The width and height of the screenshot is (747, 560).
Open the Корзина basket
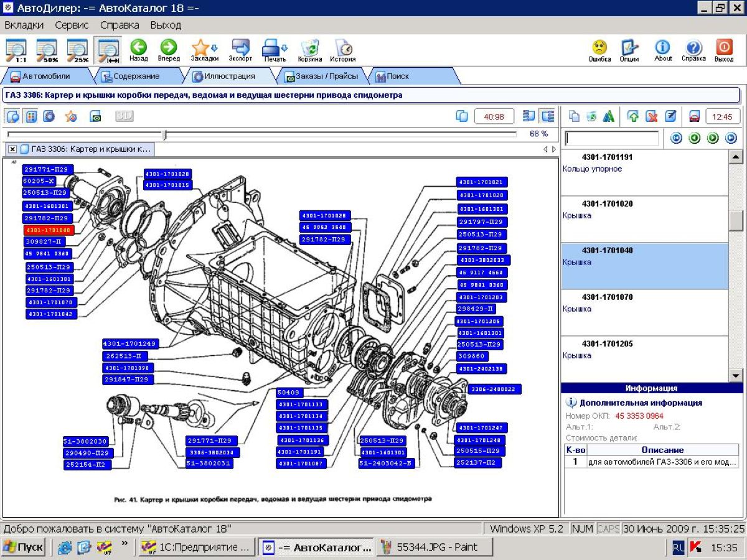pyautogui.click(x=310, y=50)
